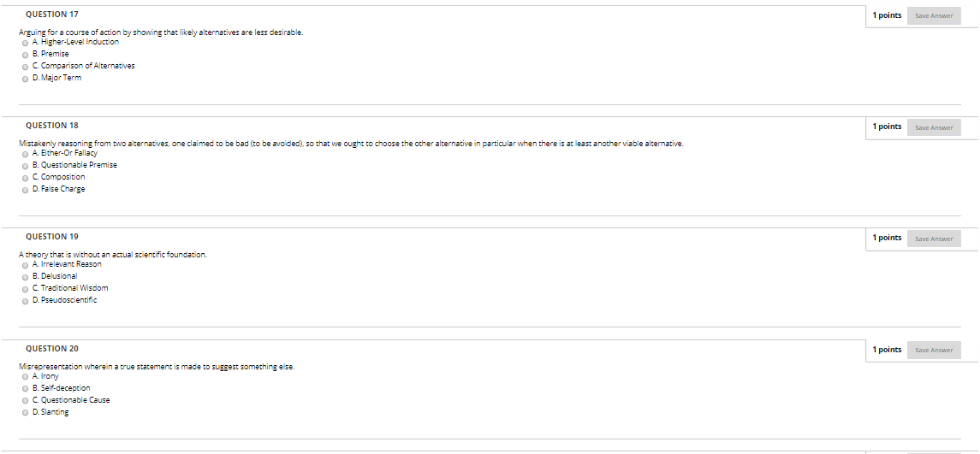The width and height of the screenshot is (980, 454).
Task: Select A. Irony for Question 20
Action: [x=25, y=377]
